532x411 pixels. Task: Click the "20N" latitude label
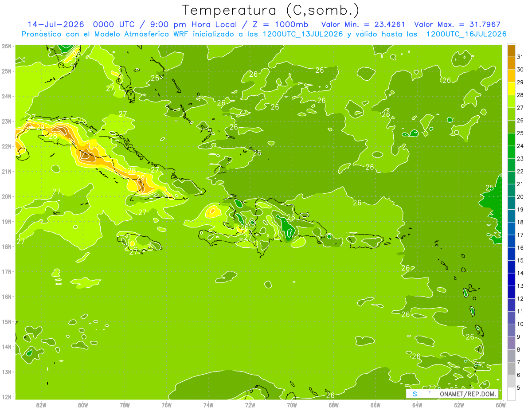click(x=7, y=196)
